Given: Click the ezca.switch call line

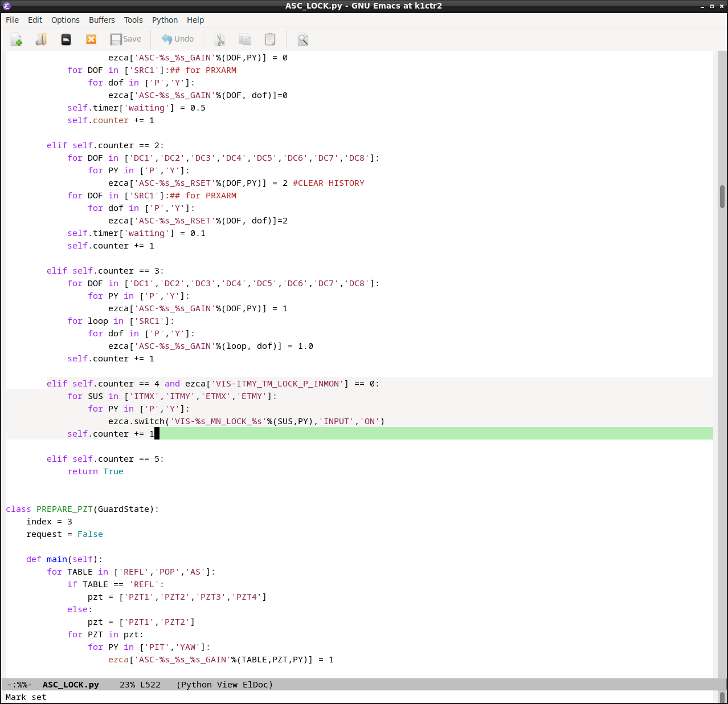Looking at the screenshot, I should (x=247, y=421).
